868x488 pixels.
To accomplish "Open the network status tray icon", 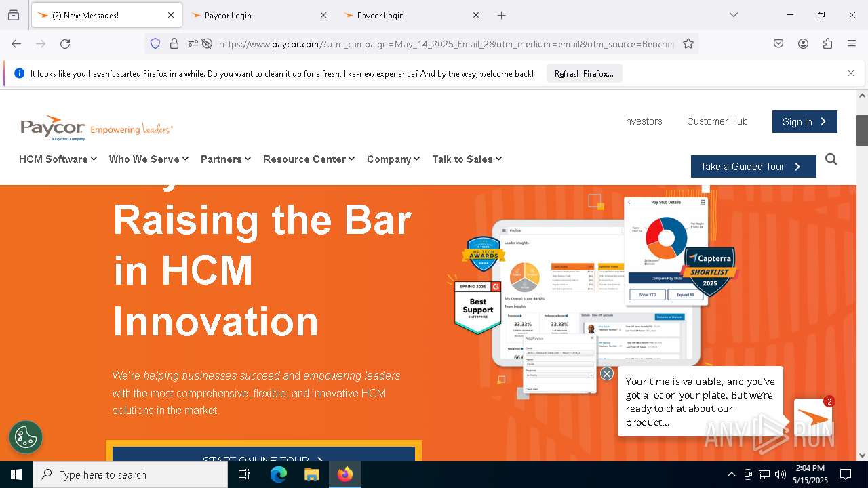I will click(x=764, y=474).
